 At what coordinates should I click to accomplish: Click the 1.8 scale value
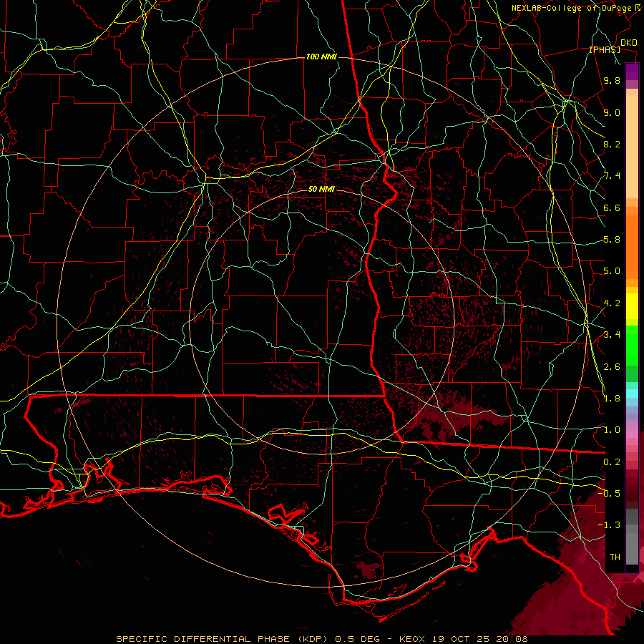612,399
